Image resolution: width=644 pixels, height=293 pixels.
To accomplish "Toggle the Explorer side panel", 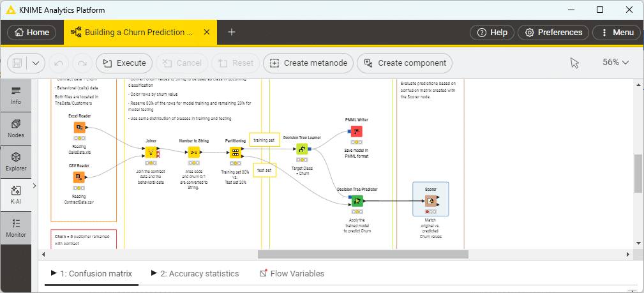I will coord(16,161).
